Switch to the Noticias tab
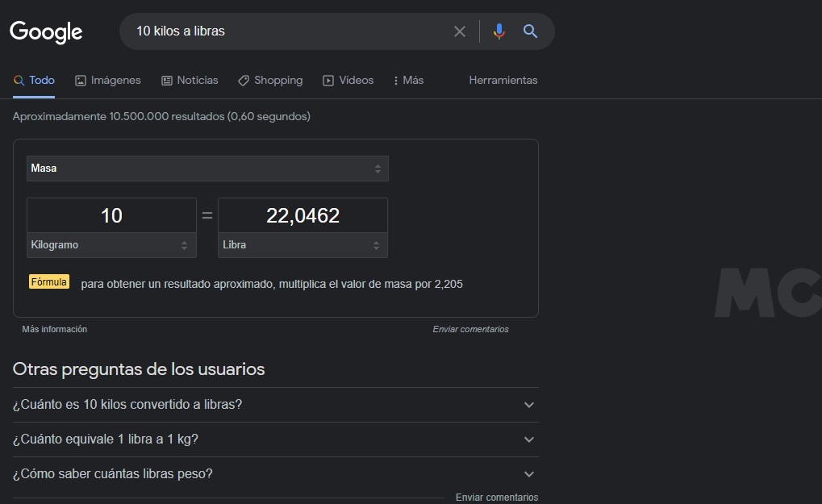This screenshot has width=822, height=504. coord(190,81)
